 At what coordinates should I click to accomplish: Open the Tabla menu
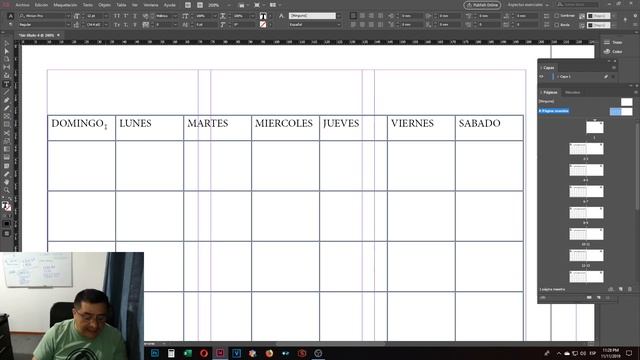click(121, 5)
